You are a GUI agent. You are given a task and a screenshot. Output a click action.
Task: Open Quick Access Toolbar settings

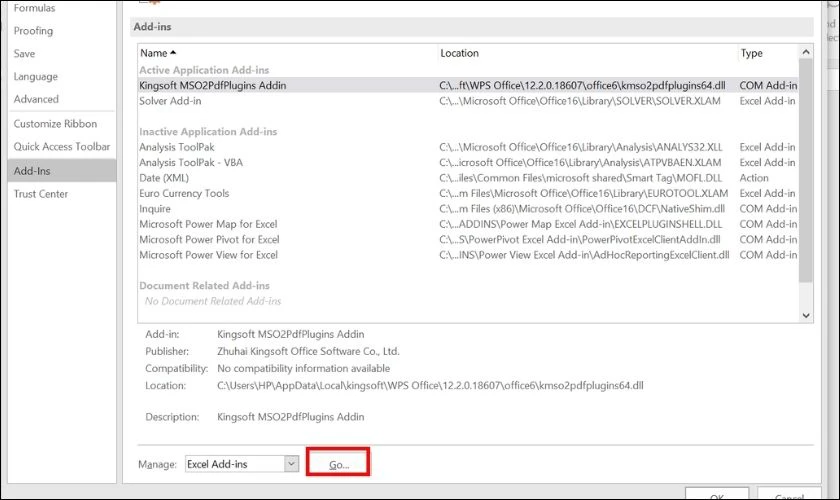click(62, 146)
